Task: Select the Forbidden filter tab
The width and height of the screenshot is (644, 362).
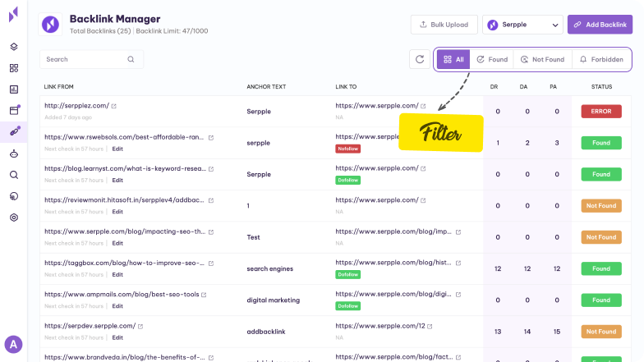Action: click(601, 59)
